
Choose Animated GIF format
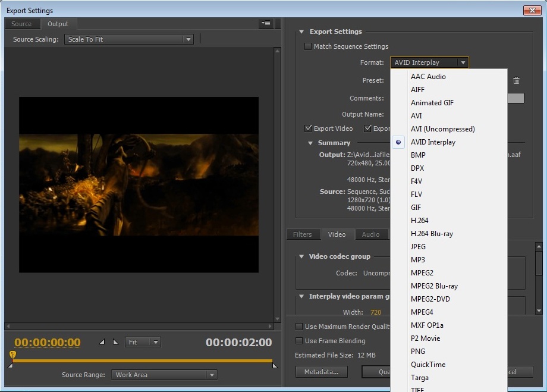click(x=449, y=103)
